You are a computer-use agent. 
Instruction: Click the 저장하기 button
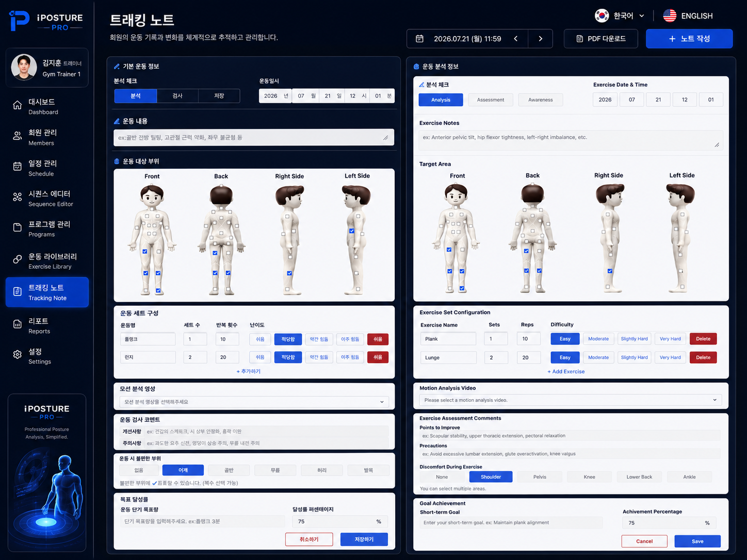click(364, 539)
